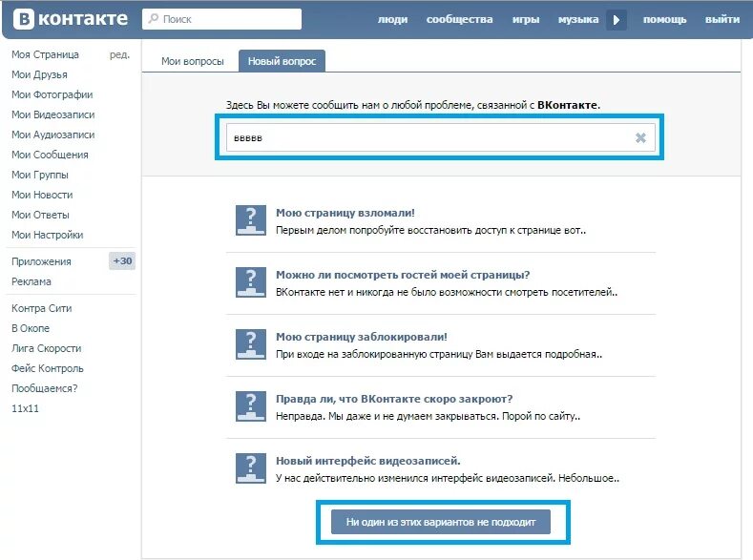
Task: Clear the question field with the X icon
Action: (x=640, y=138)
